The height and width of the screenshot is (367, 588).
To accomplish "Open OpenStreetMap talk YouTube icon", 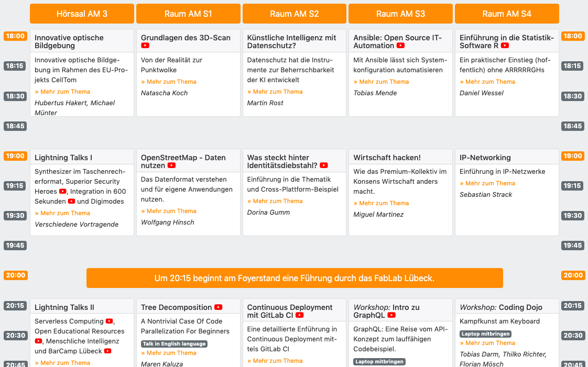I will (x=171, y=166).
